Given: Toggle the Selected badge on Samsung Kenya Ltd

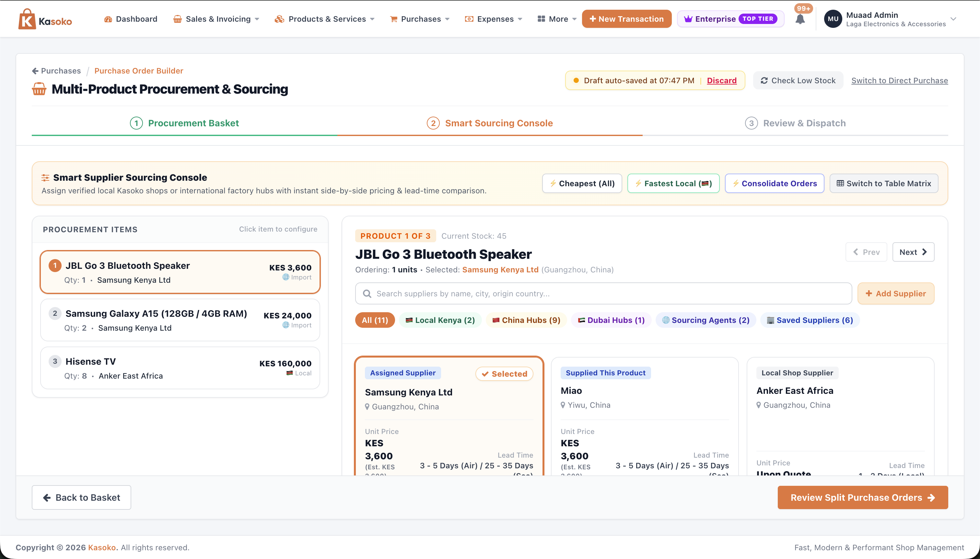Looking at the screenshot, I should point(504,374).
